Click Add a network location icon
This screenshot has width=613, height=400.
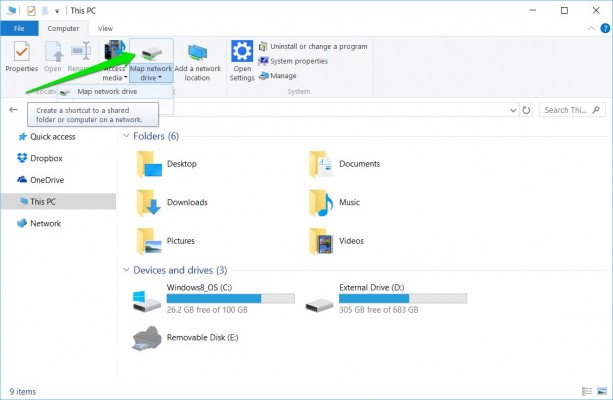click(x=197, y=61)
